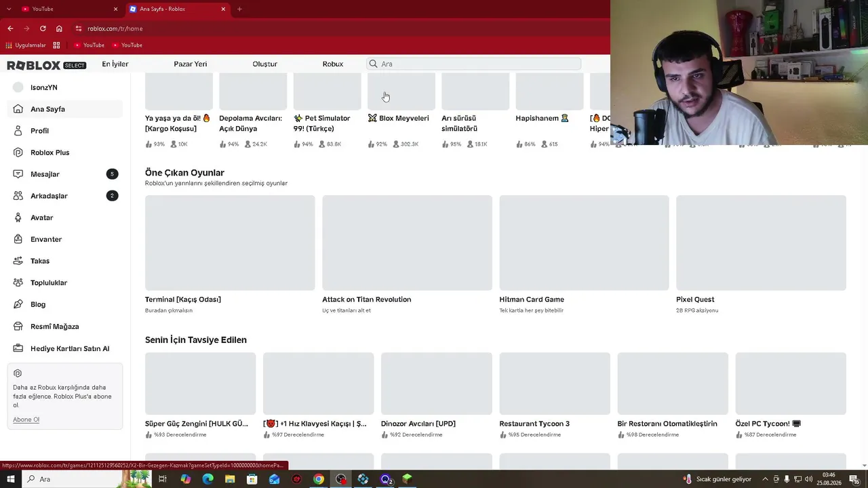868x488 pixels.
Task: Open the site information icon in address bar
Action: coord(79,28)
